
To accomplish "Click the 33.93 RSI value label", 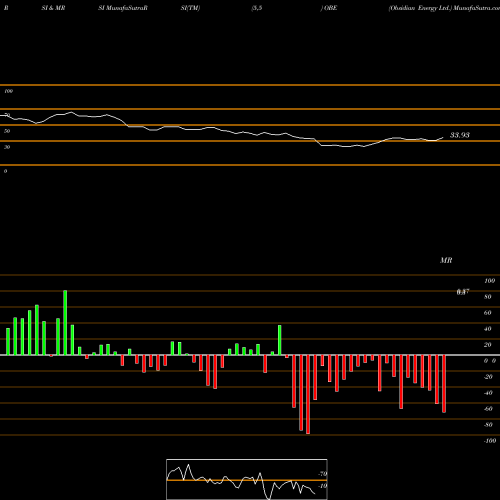I will [x=460, y=135].
